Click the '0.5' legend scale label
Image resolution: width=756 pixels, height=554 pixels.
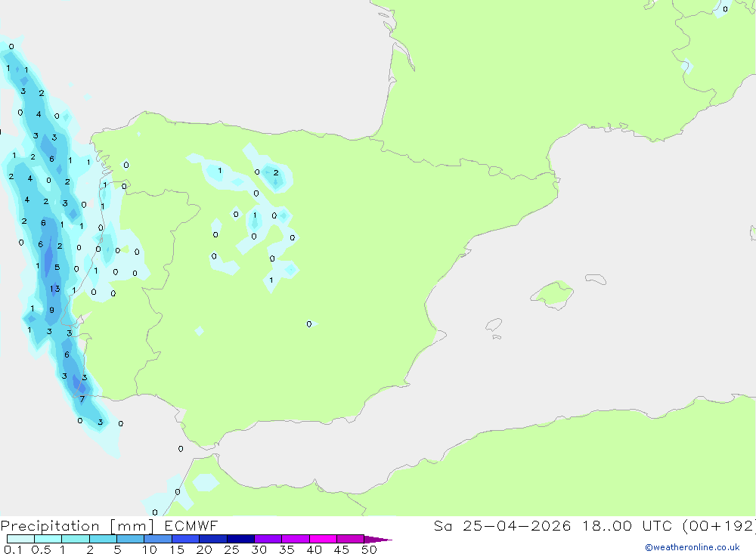coord(41,549)
